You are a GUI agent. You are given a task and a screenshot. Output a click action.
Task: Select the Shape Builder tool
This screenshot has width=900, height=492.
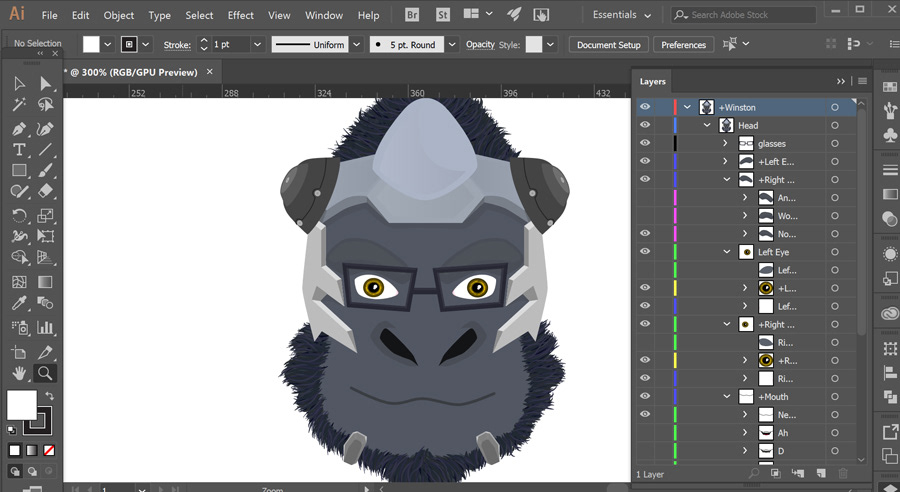point(19,257)
